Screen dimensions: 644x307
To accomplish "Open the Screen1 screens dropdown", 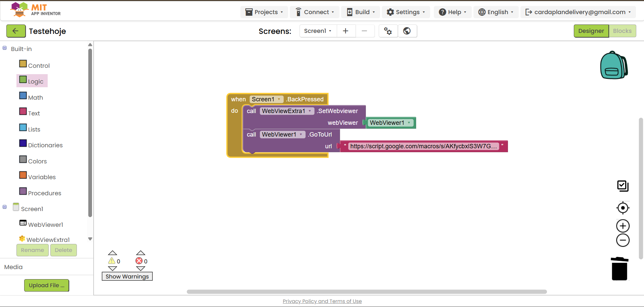I will [318, 31].
